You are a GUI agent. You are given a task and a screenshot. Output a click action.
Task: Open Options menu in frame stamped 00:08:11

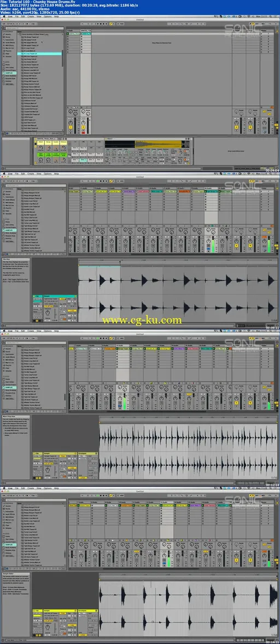[x=48, y=174]
